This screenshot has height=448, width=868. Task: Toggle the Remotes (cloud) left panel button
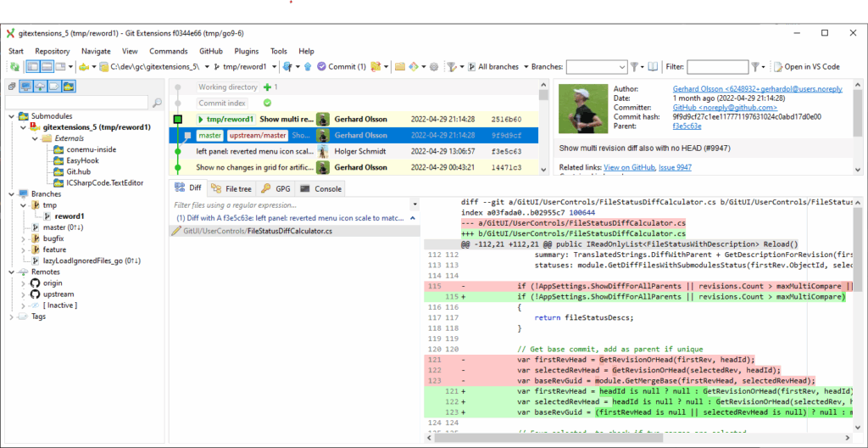click(x=41, y=87)
